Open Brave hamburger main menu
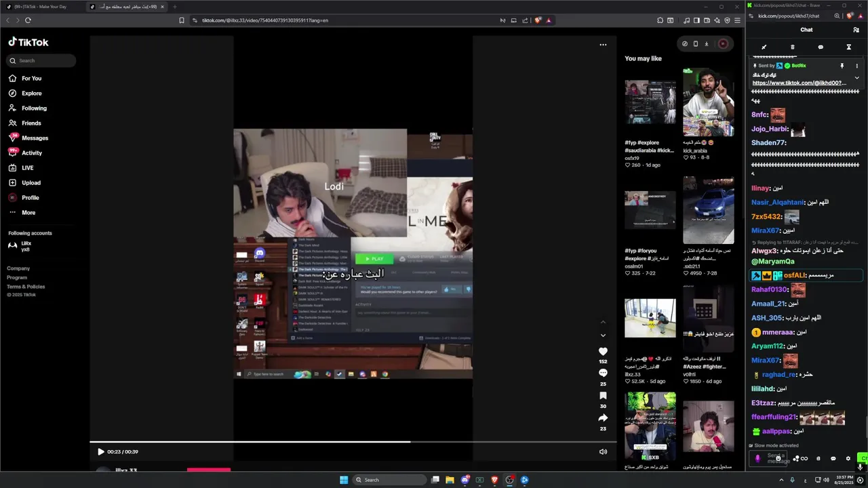The image size is (868, 488). (x=737, y=20)
